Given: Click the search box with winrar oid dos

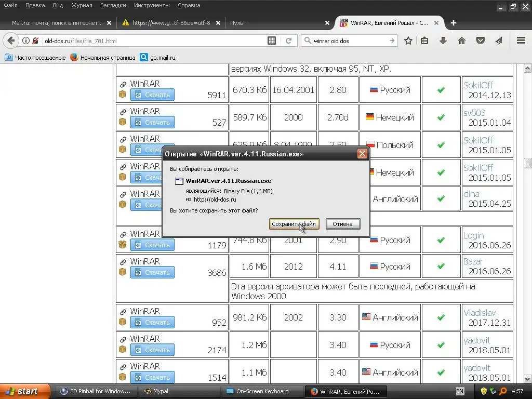Looking at the screenshot, I should tap(350, 41).
